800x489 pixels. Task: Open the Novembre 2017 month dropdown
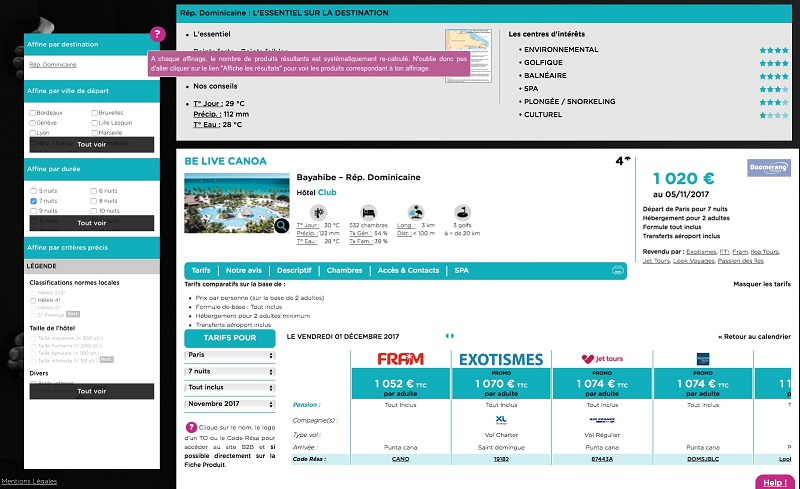(230, 404)
